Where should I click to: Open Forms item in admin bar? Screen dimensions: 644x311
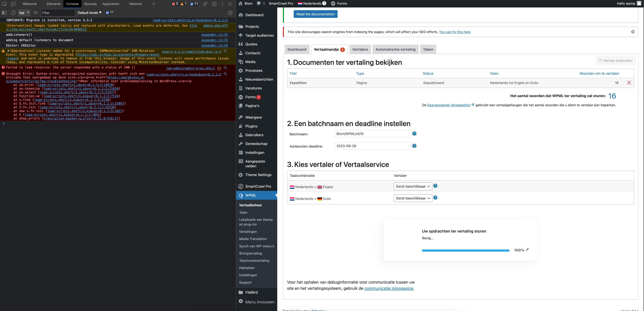click(x=339, y=3)
